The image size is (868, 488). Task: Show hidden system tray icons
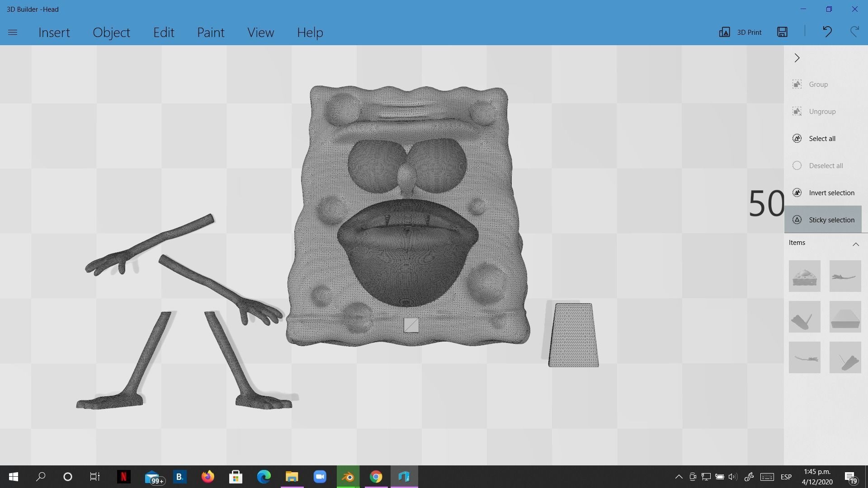pyautogui.click(x=679, y=477)
